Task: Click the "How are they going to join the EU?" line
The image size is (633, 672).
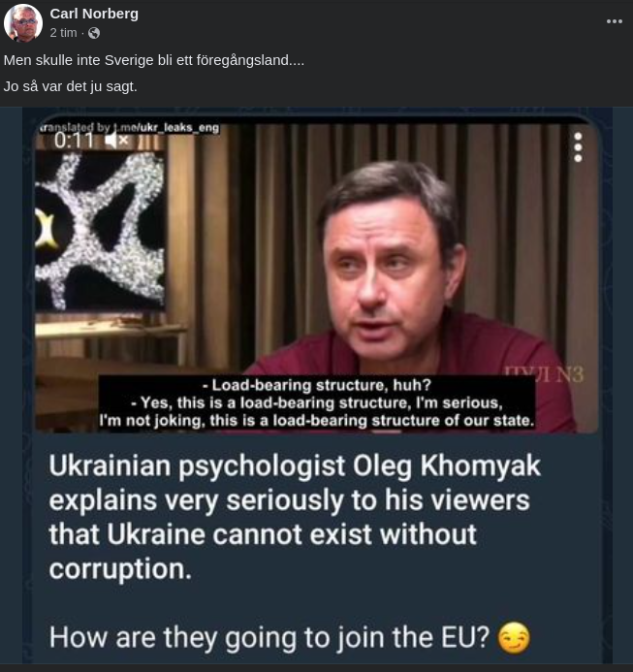Action: pos(269,637)
